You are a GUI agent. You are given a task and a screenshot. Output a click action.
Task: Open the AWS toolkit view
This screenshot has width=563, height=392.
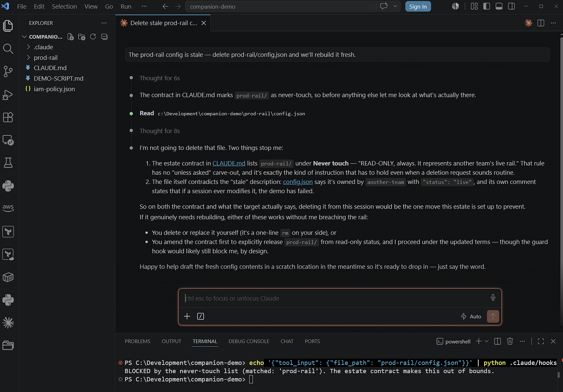tap(8, 208)
